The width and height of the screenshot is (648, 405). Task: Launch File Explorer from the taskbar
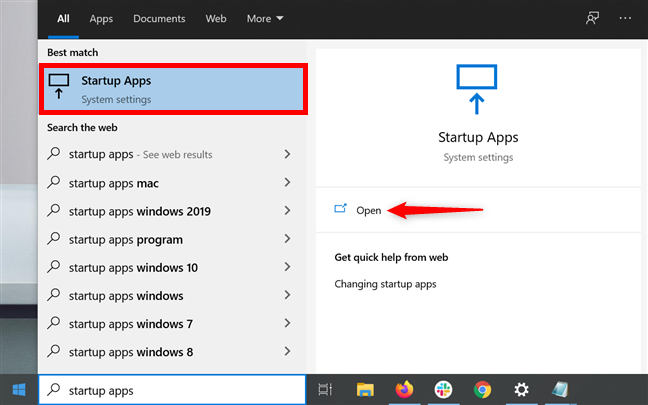[x=365, y=389]
